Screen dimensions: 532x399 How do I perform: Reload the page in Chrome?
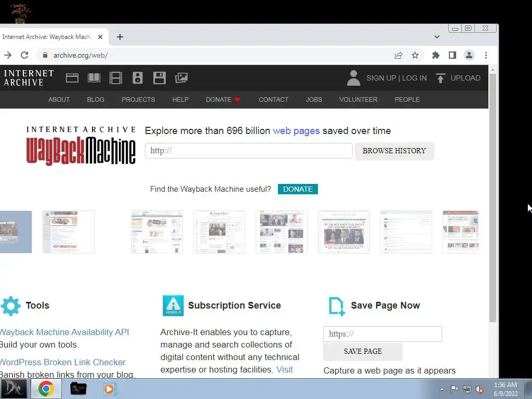click(x=24, y=55)
